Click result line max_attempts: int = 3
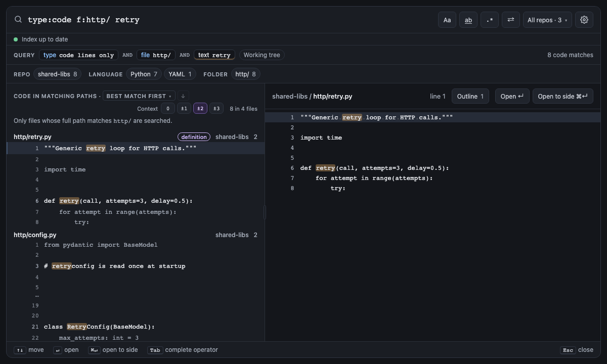Viewport: 607px width, 364px height. pyautogui.click(x=136, y=338)
